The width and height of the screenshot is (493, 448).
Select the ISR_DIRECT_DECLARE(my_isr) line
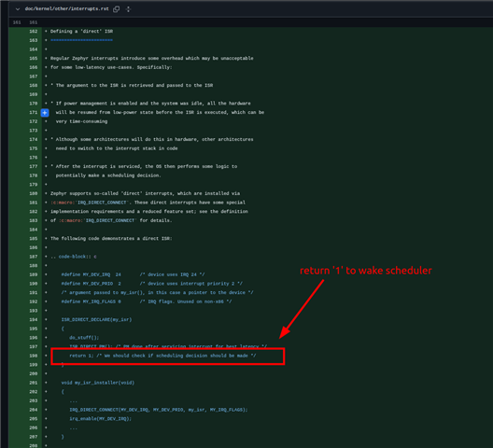[x=96, y=320]
